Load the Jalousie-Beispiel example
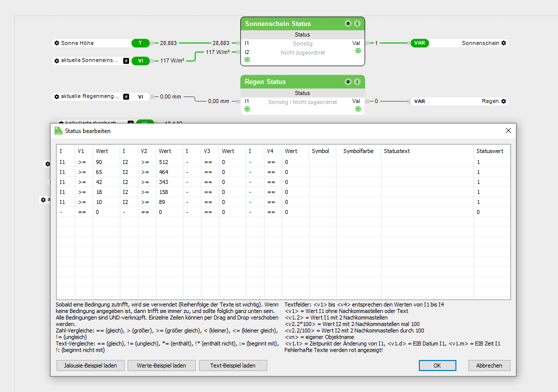Image resolution: width=558 pixels, height=392 pixels. point(91,365)
